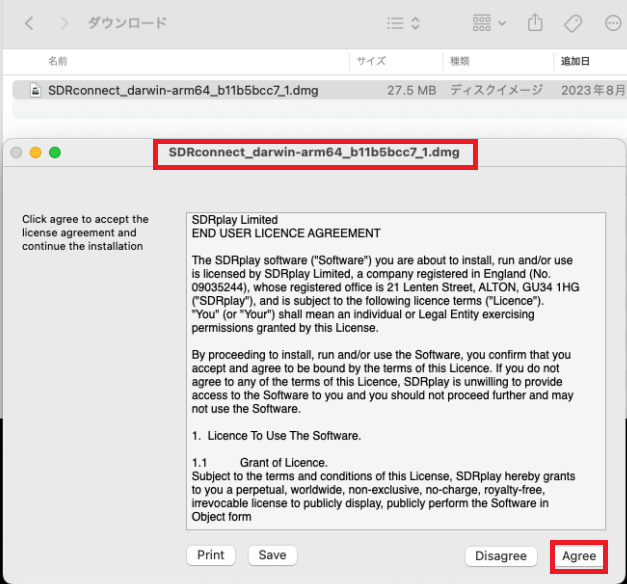Click the Share icon in Finder toolbar
This screenshot has width=627, height=584.
pos(535,22)
